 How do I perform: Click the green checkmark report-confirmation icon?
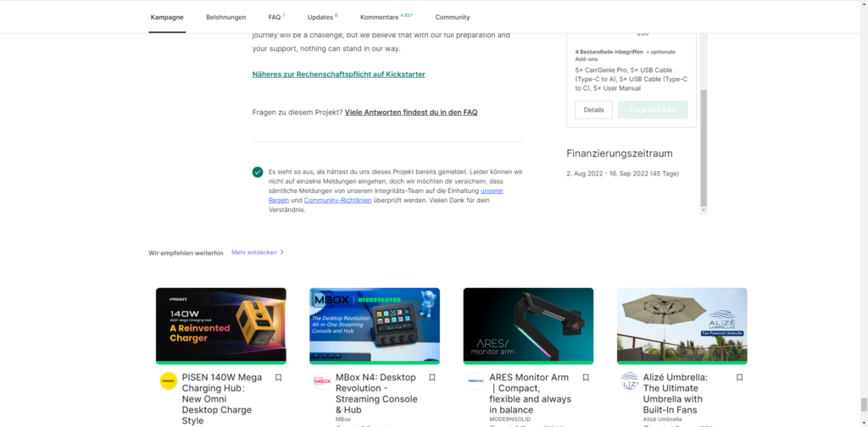tap(258, 172)
